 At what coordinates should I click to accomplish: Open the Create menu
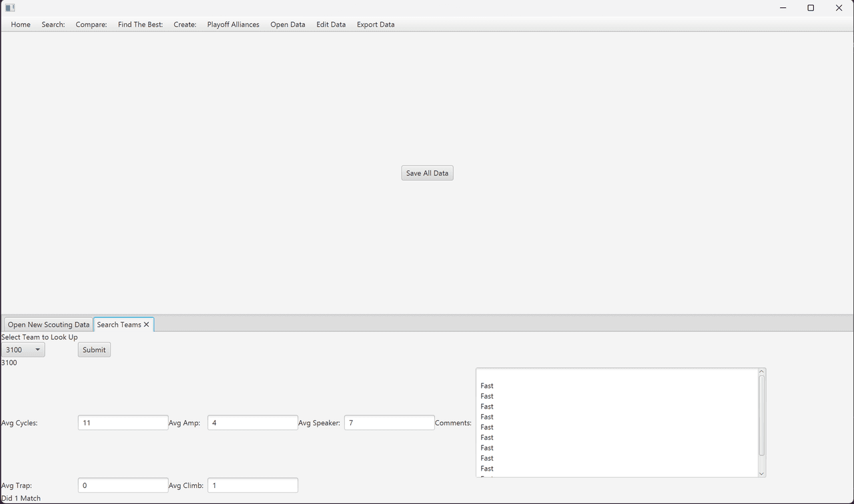pos(185,25)
